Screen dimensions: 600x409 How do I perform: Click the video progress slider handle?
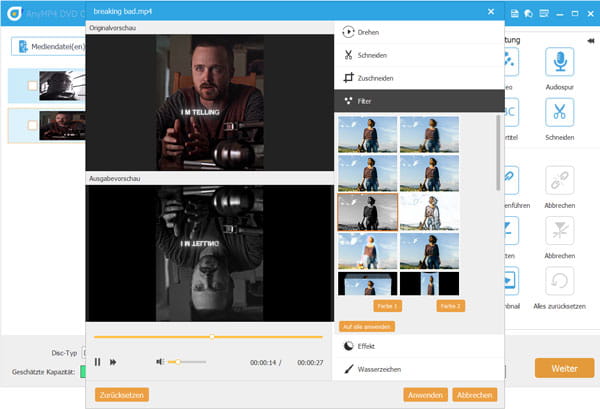212,337
